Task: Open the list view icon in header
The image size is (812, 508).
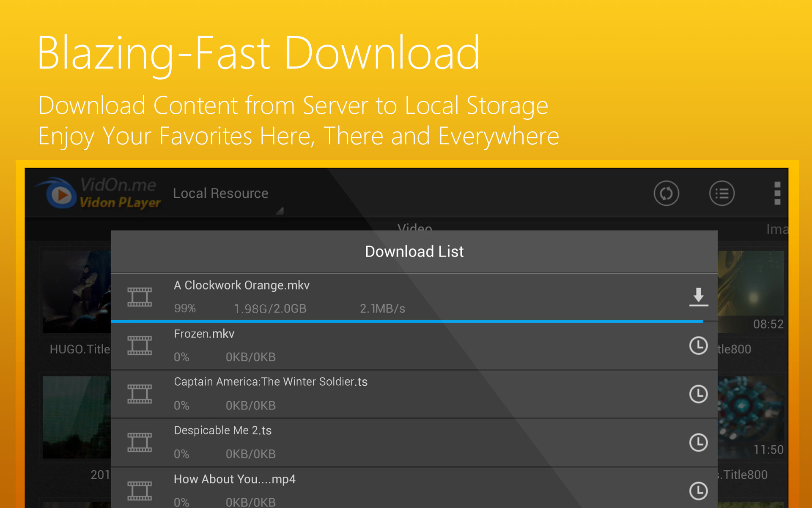Action: tap(721, 194)
